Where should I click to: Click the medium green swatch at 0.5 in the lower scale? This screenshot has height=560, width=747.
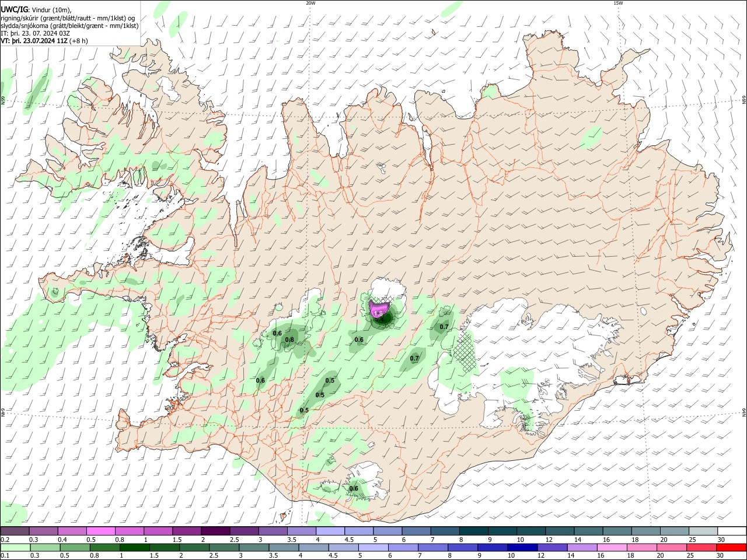tap(74, 547)
